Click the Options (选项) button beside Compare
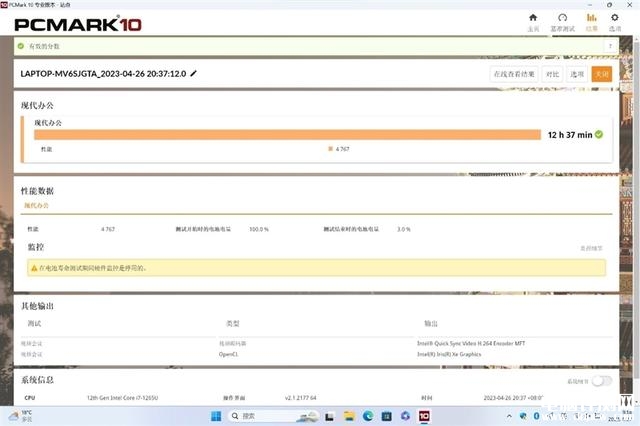The width and height of the screenshot is (640, 426). click(577, 74)
